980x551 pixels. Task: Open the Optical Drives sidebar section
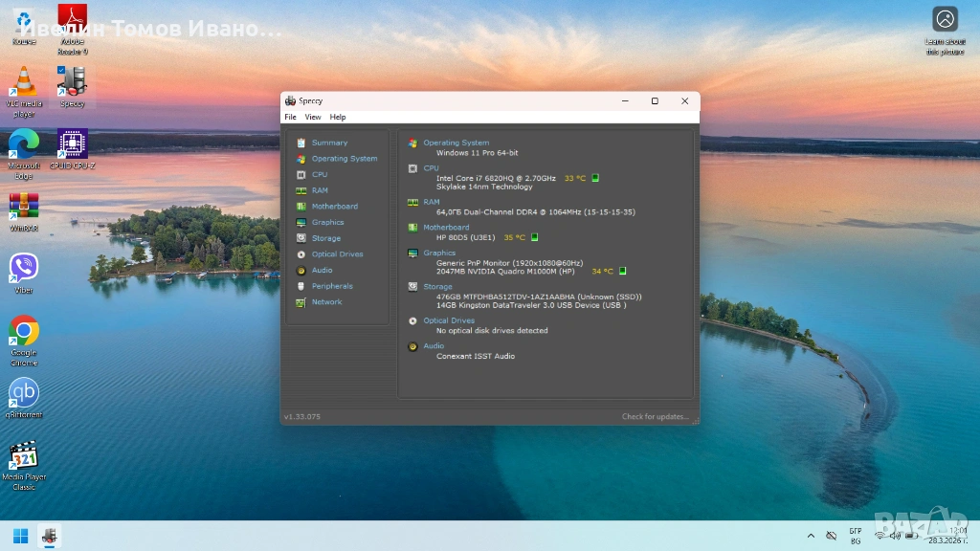point(337,254)
